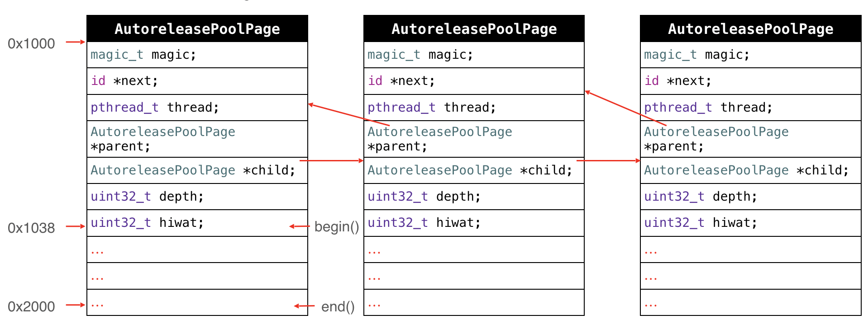Select the middle AutoreleasePoolPage header
This screenshot has height=329, width=868.
pyautogui.click(x=474, y=29)
